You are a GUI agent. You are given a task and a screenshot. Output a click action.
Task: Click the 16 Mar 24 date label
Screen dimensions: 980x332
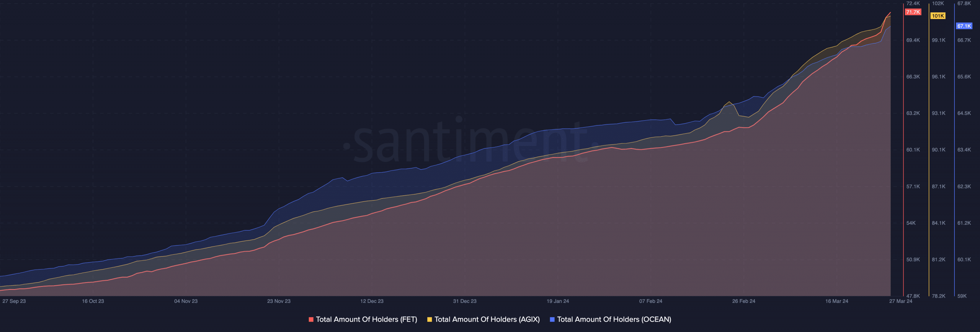point(837,301)
